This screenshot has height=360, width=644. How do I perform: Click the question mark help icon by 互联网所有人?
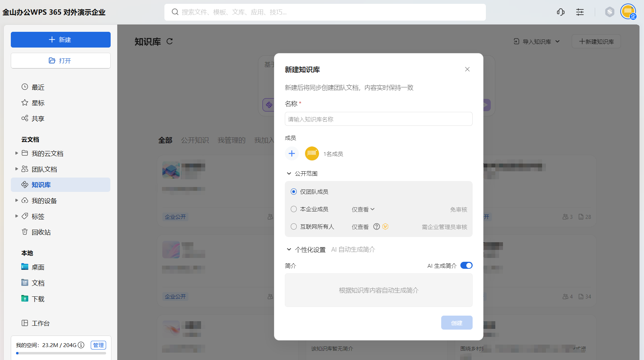tap(377, 226)
